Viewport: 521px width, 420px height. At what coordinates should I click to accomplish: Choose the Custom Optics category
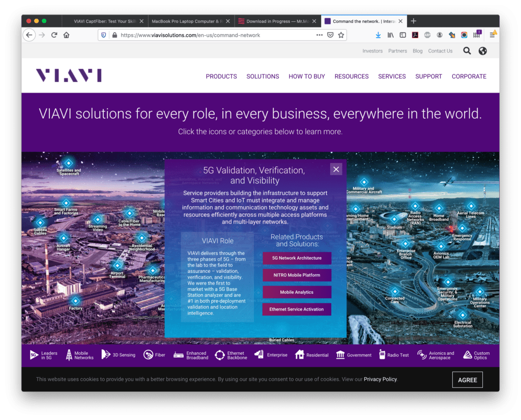(x=476, y=355)
